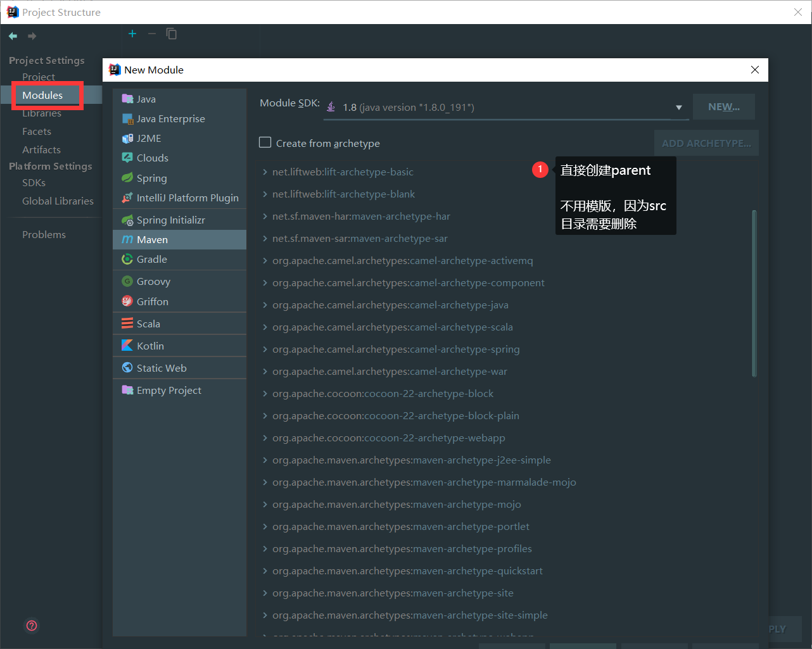
Task: Click the add (+) module icon
Action: (x=132, y=34)
